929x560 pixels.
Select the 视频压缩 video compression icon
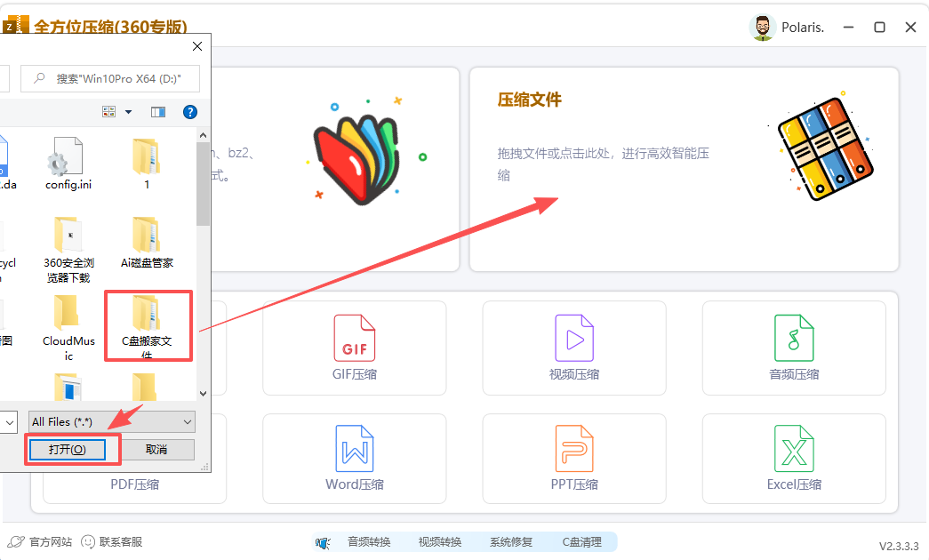[x=573, y=348]
